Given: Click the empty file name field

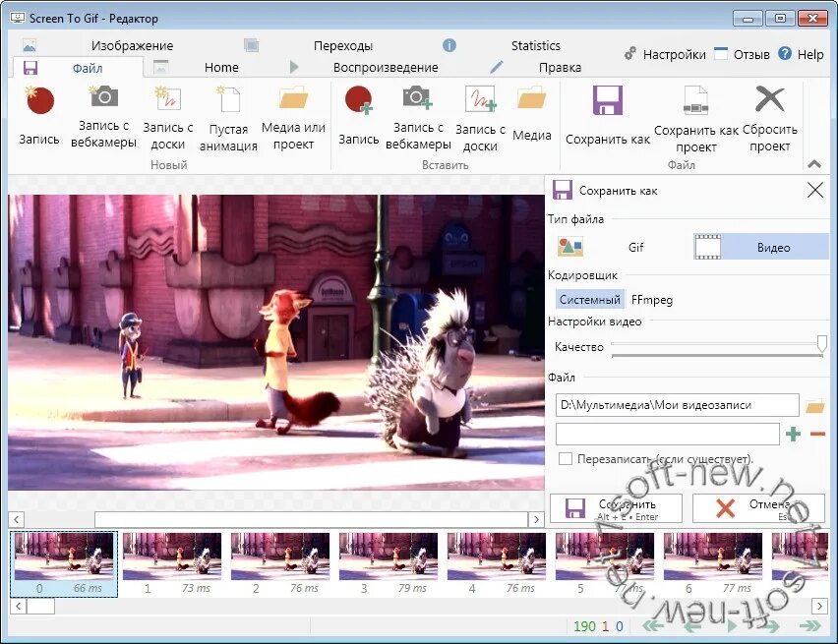Looking at the screenshot, I should coord(667,434).
